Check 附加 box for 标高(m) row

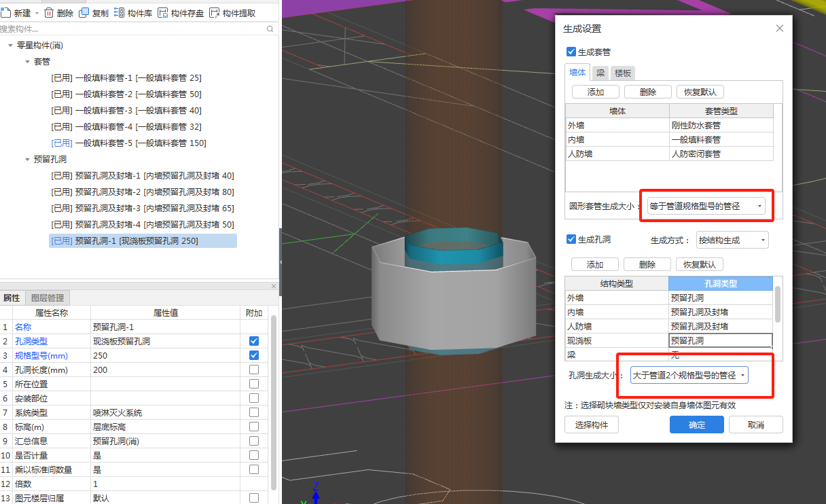(x=254, y=427)
